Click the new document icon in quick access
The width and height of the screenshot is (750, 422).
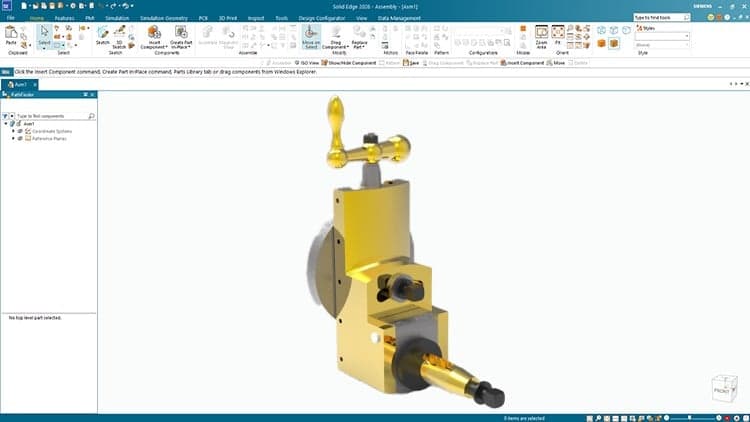(x=24, y=6)
